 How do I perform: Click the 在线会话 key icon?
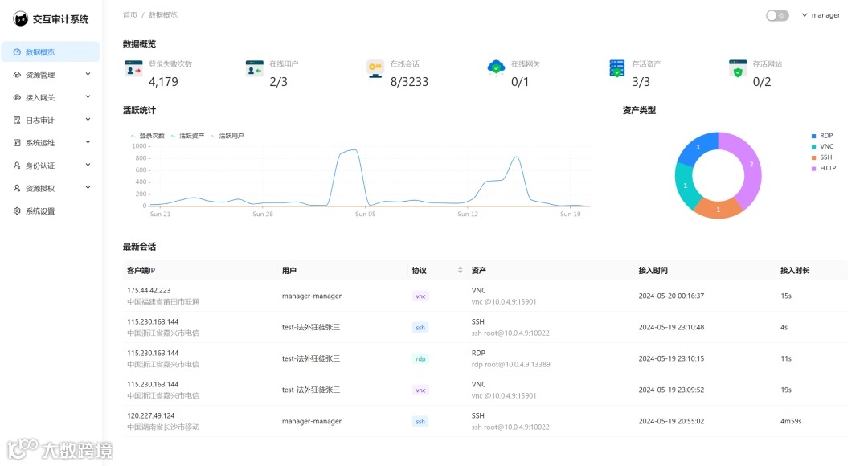(375, 69)
